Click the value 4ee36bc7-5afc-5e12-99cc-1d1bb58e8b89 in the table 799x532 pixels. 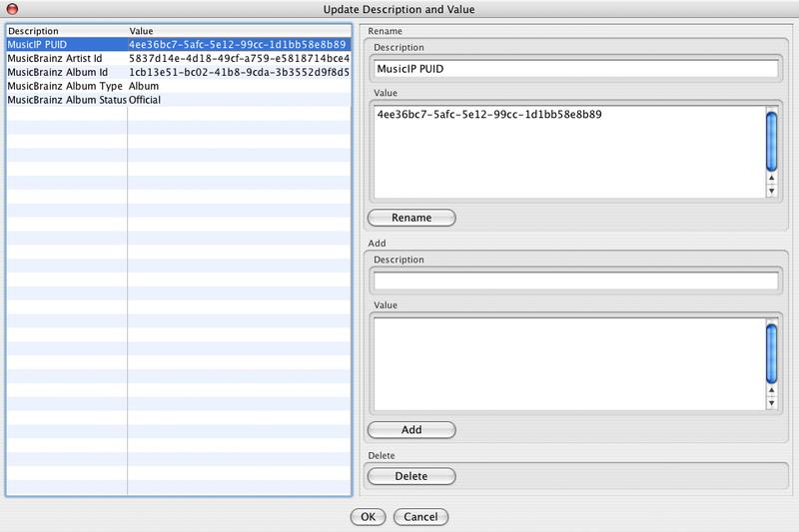[x=238, y=44]
